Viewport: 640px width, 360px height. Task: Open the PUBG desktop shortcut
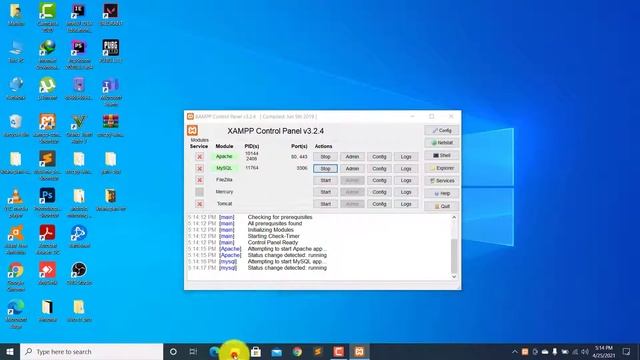click(111, 51)
